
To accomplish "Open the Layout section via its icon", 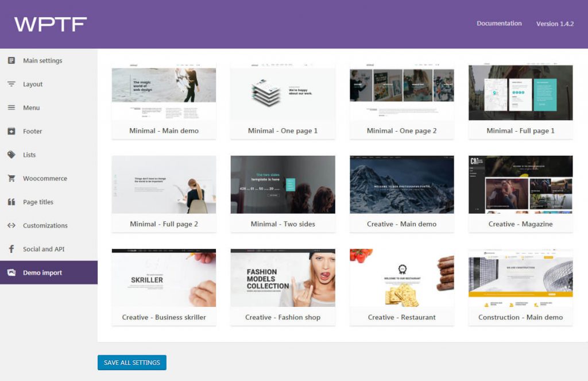I will [10, 84].
